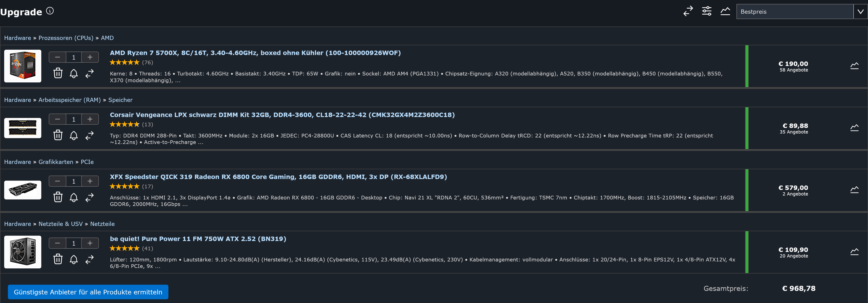Image resolution: width=868 pixels, height=303 pixels.
Task: Set price alert bell for Ryzen 7 5700X
Action: (74, 73)
